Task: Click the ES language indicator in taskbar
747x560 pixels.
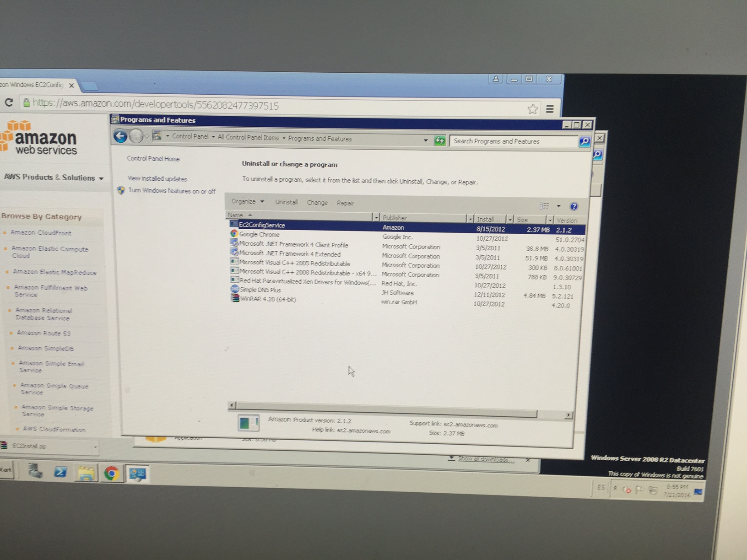Action: pos(601,487)
